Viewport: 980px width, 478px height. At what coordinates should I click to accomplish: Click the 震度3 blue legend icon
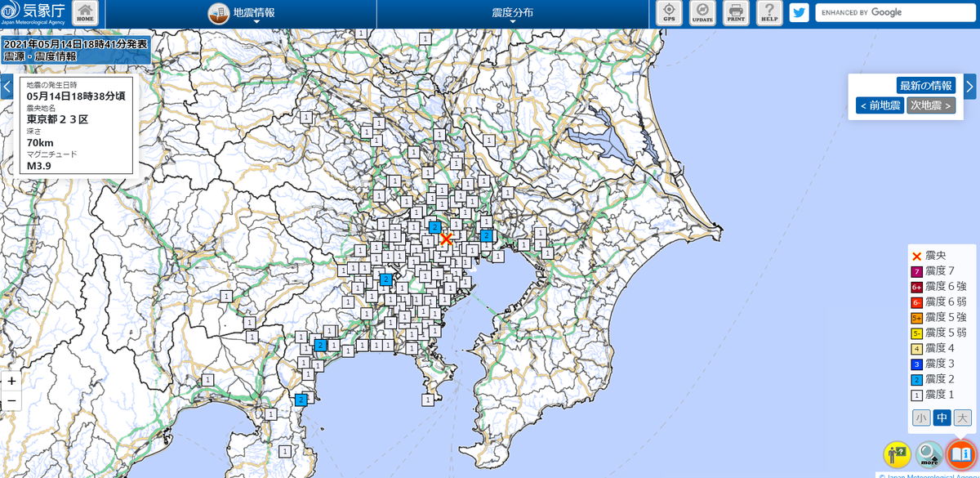[917, 364]
